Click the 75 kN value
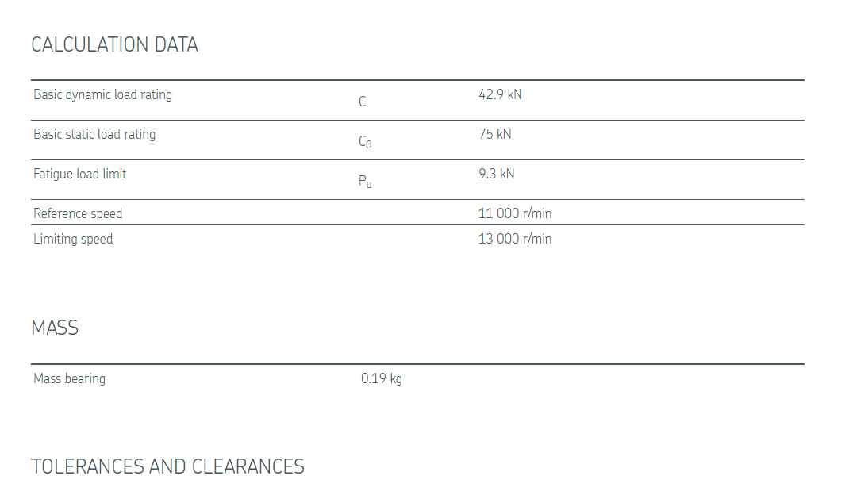The width and height of the screenshot is (868, 495). 495,135
